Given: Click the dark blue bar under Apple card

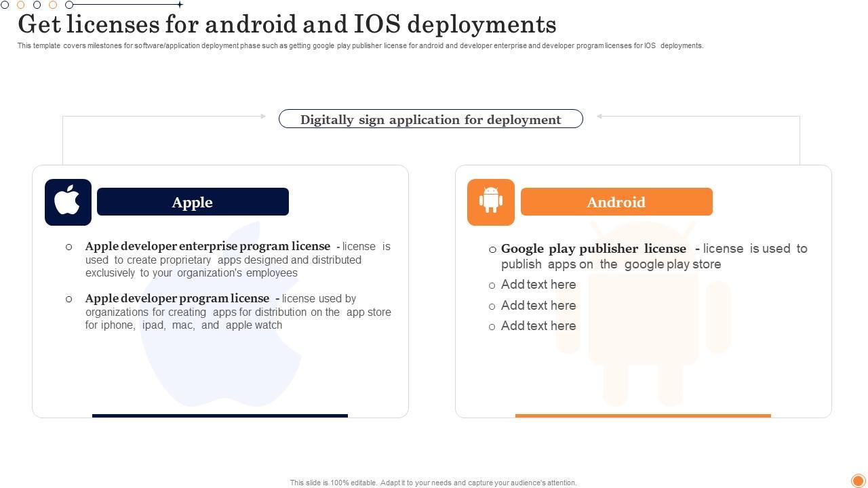Looking at the screenshot, I should click(220, 415).
